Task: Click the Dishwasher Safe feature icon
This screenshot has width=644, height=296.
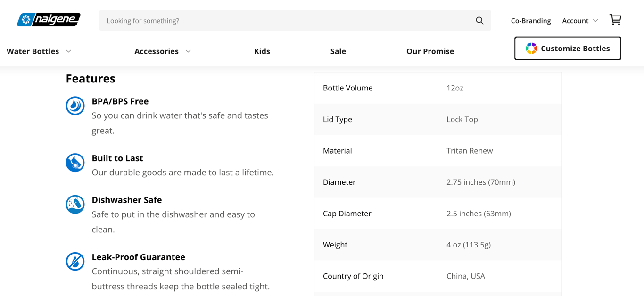Action: click(75, 205)
